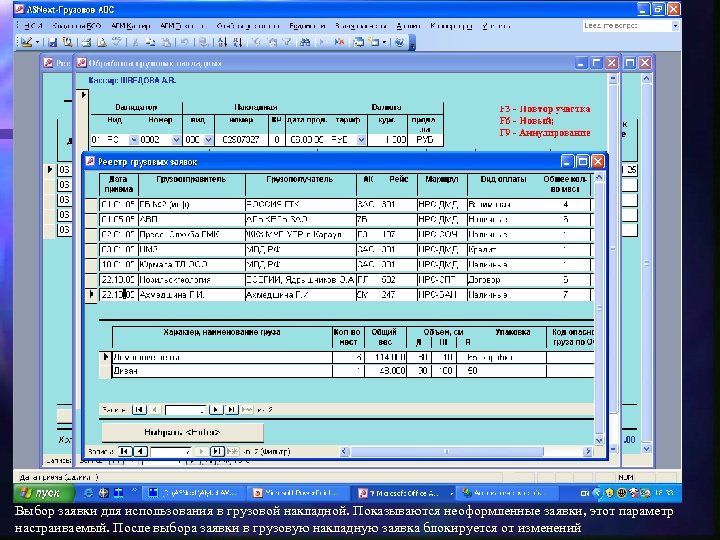Select the Норильскгеология shipper cell
The width and height of the screenshot is (720, 540).
coord(191,280)
